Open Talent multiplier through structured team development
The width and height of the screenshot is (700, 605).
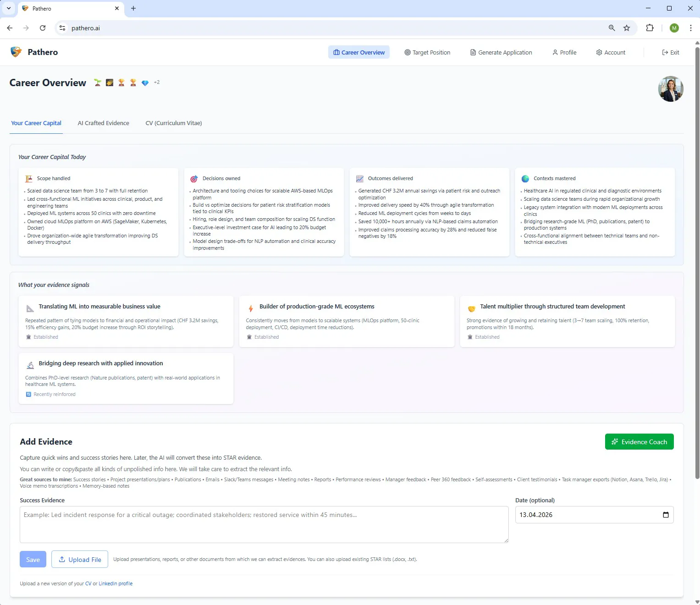[568, 321]
